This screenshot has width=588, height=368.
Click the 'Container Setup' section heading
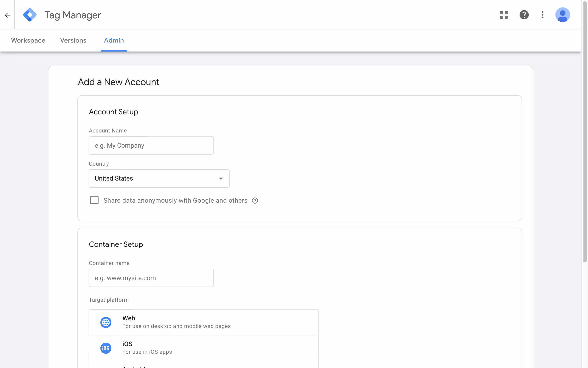[116, 244]
